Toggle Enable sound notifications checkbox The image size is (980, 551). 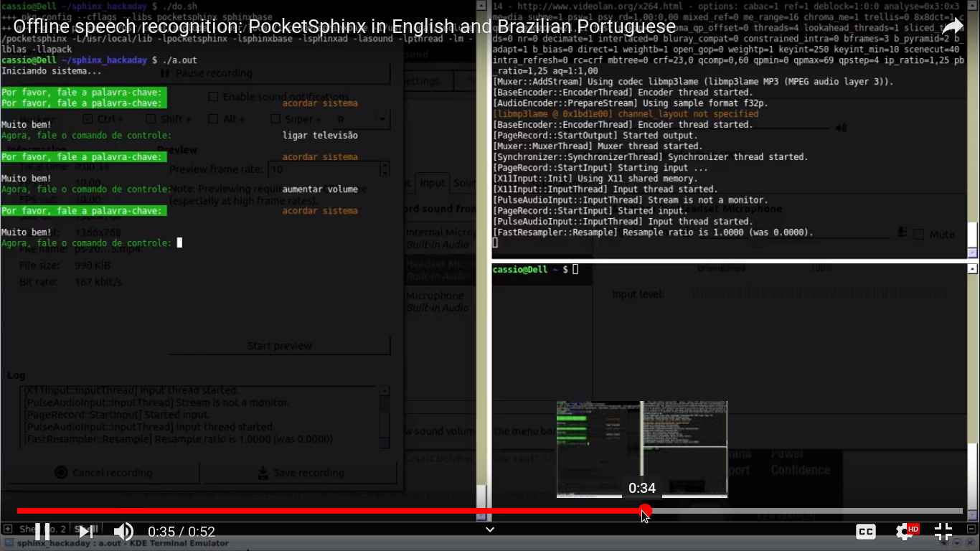213,97
